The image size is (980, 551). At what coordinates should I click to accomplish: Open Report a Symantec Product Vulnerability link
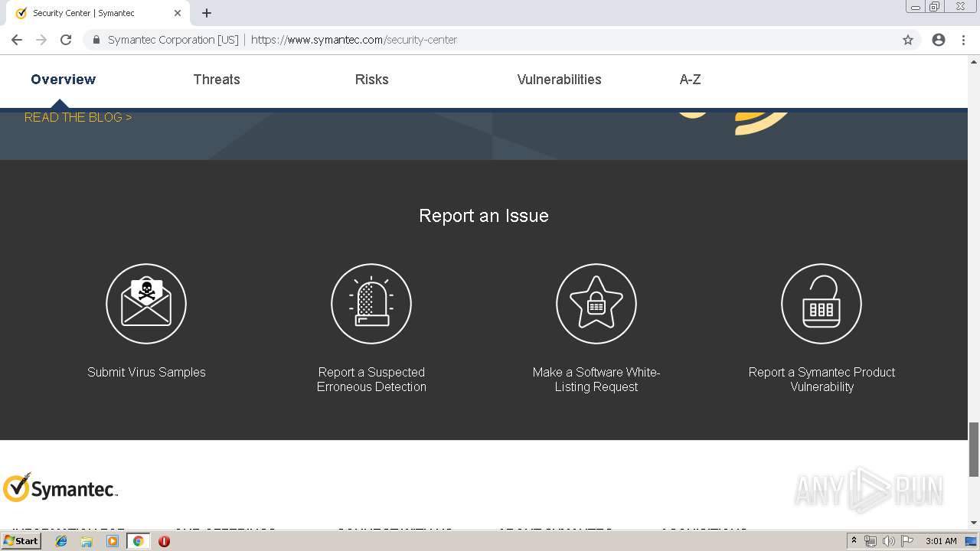(x=822, y=380)
